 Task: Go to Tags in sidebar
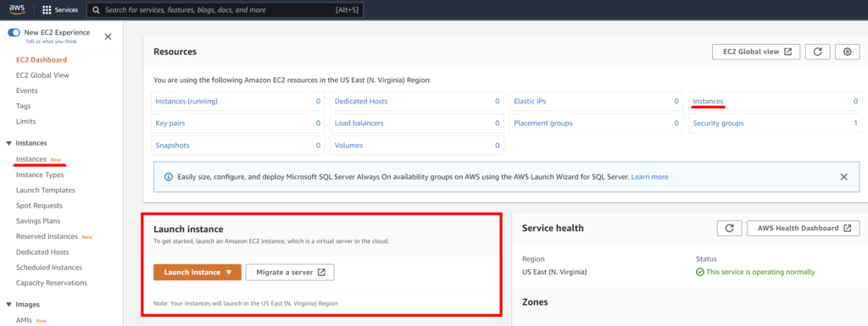23,106
